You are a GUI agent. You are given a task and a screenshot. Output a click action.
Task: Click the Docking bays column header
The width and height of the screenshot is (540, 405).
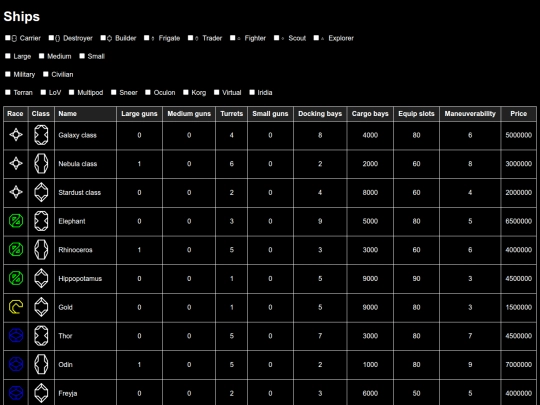point(320,114)
